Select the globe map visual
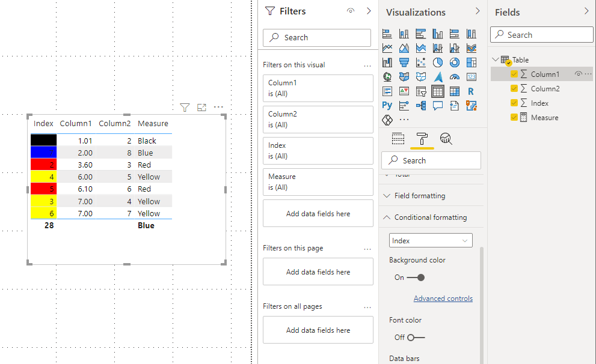 click(387, 77)
